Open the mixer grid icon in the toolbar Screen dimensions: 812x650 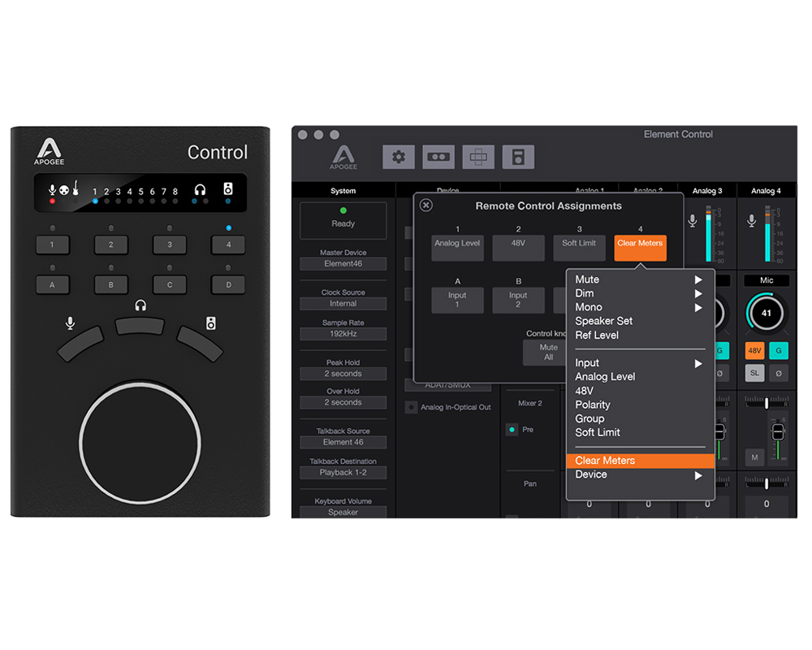pyautogui.click(x=478, y=157)
